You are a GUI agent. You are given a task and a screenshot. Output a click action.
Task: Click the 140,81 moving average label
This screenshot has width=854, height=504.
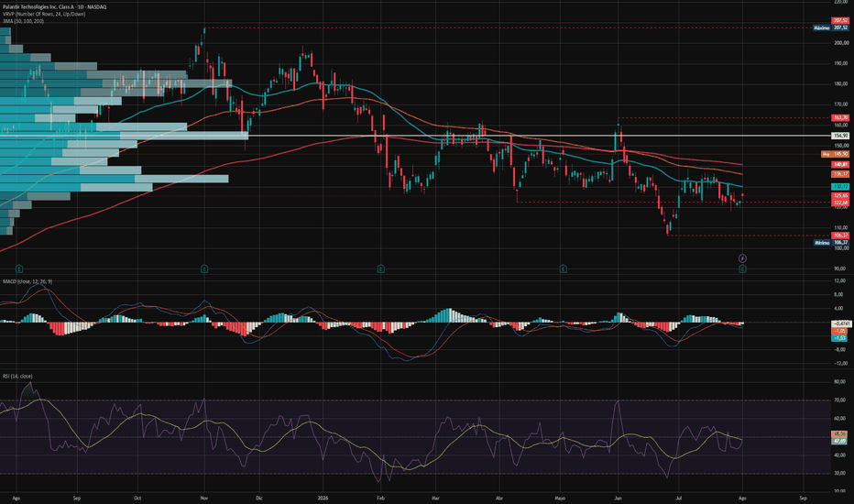tap(840, 164)
